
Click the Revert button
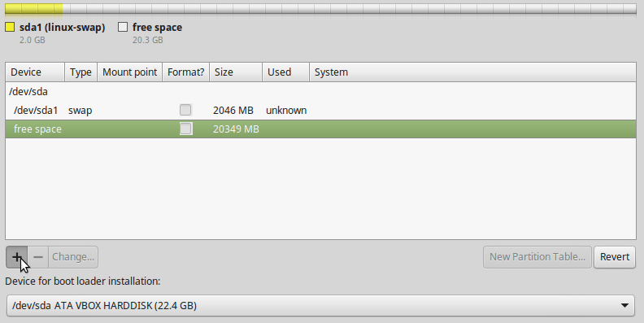[x=615, y=257]
